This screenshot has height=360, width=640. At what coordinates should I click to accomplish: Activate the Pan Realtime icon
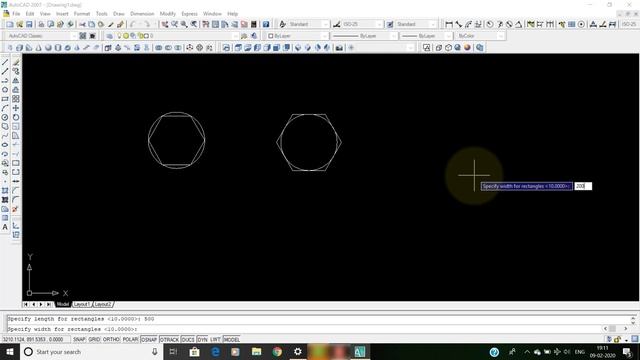point(164,24)
